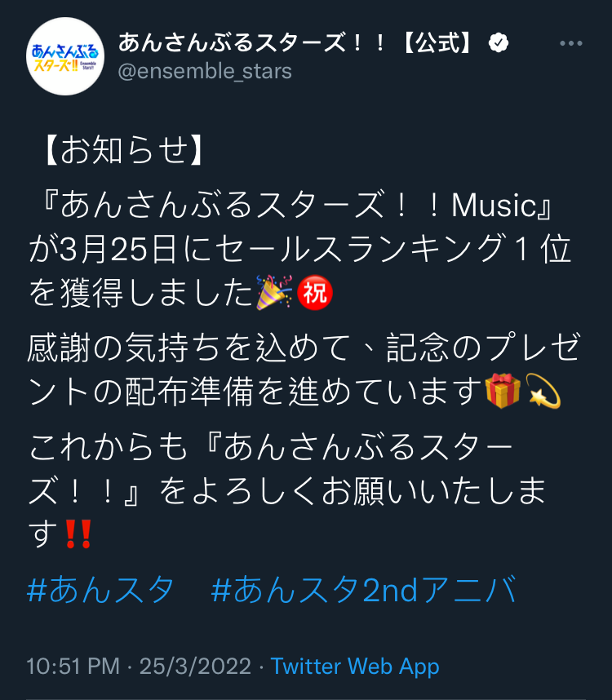
Task: Click the gift box emoji
Action: pyautogui.click(x=503, y=391)
